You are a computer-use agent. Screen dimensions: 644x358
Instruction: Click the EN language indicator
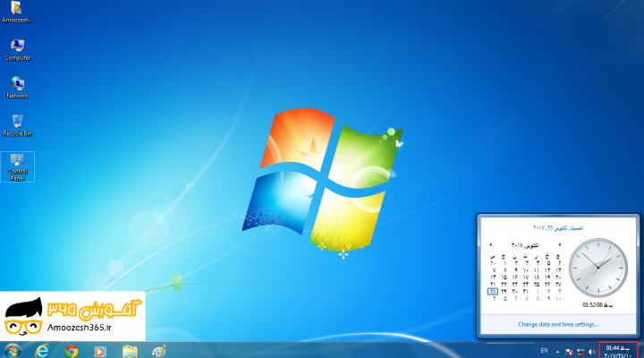pos(544,351)
